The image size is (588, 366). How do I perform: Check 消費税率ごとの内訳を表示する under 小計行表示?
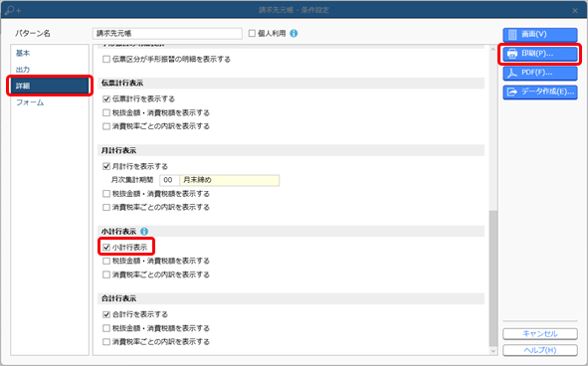pyautogui.click(x=106, y=274)
